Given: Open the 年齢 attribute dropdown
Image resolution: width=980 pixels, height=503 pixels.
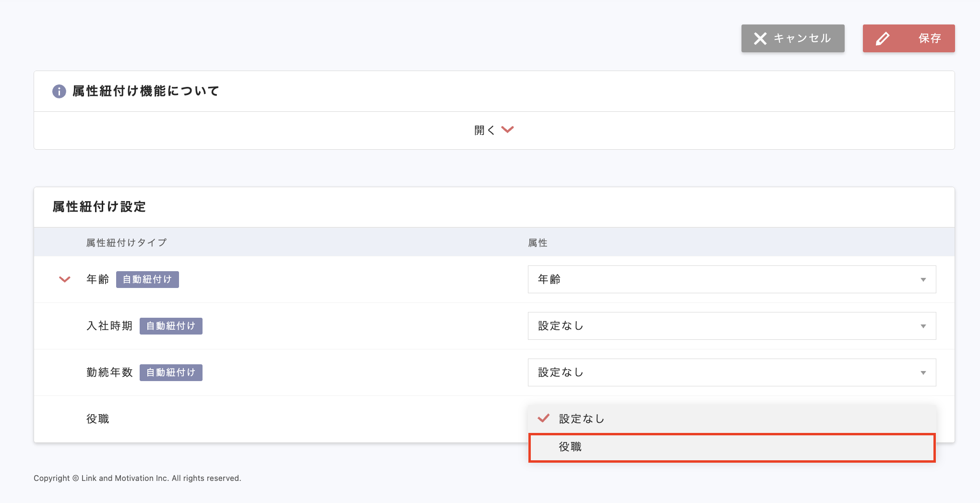Looking at the screenshot, I should point(731,279).
